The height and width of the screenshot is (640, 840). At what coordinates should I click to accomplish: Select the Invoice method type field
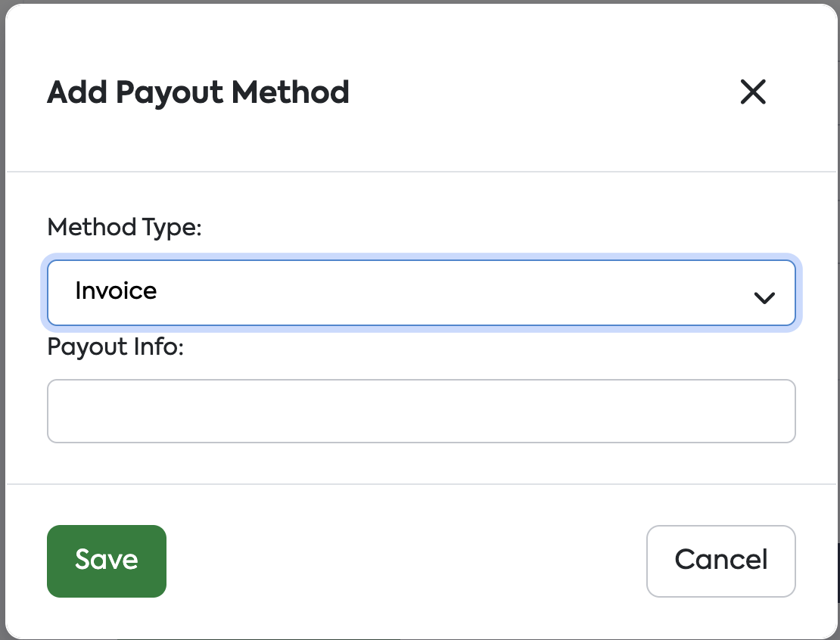coord(421,292)
